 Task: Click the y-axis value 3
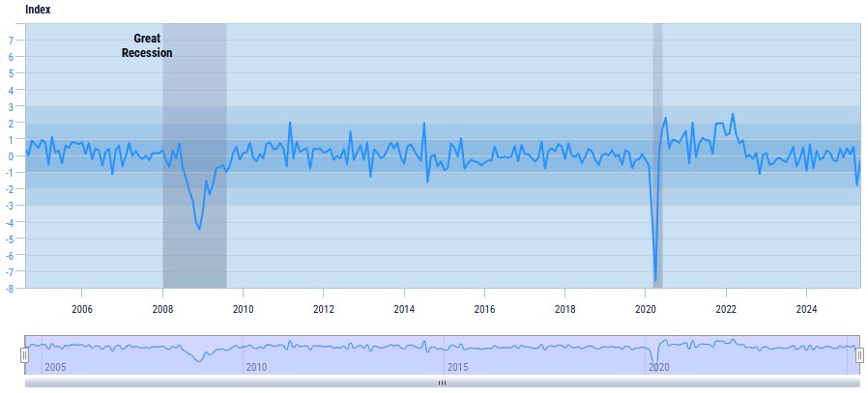(11, 106)
